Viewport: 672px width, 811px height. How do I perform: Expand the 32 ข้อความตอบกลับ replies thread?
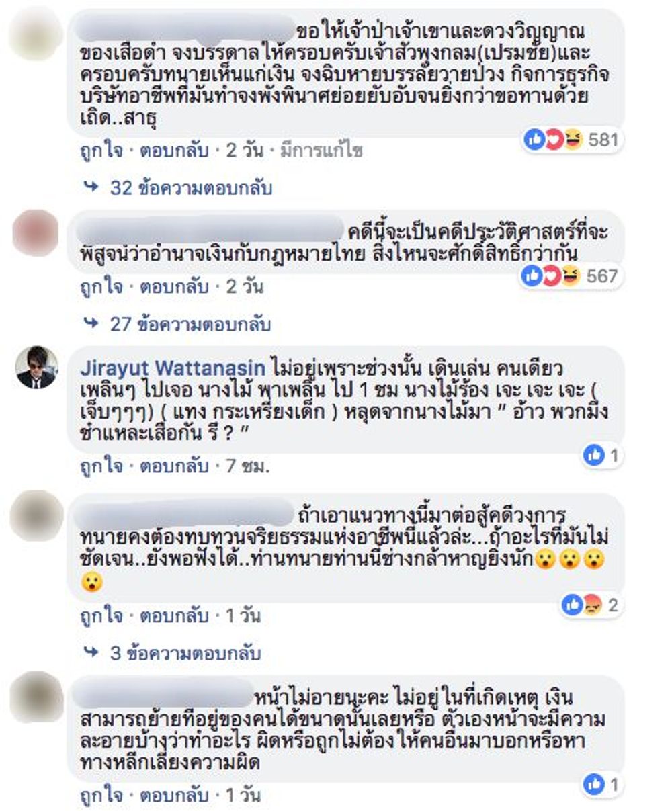pyautogui.click(x=191, y=188)
